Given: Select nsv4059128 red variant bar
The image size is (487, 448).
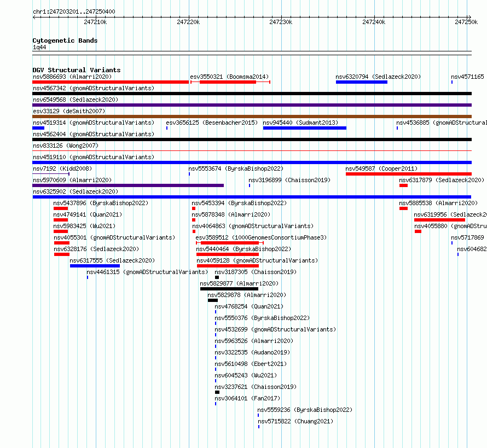Looking at the screenshot, I should tap(228, 266).
